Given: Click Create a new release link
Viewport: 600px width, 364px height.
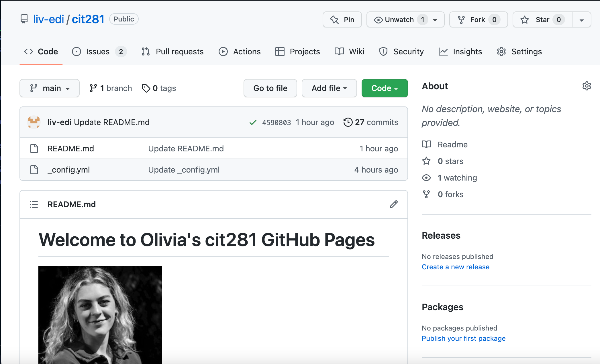Looking at the screenshot, I should click(456, 267).
